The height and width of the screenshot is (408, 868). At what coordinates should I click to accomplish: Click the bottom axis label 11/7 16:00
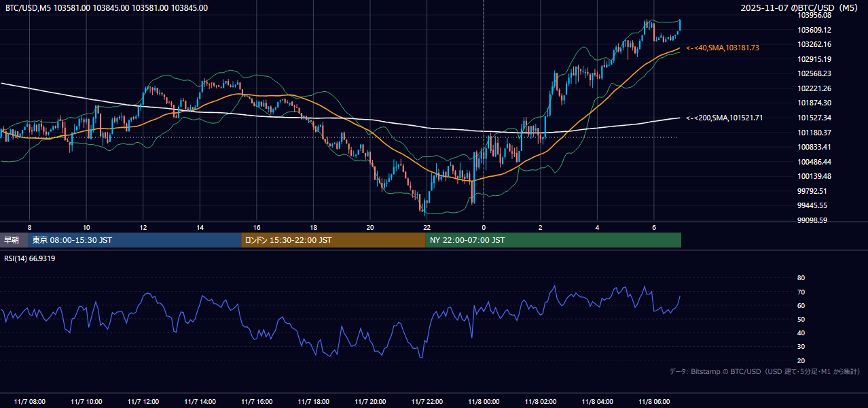257,402
